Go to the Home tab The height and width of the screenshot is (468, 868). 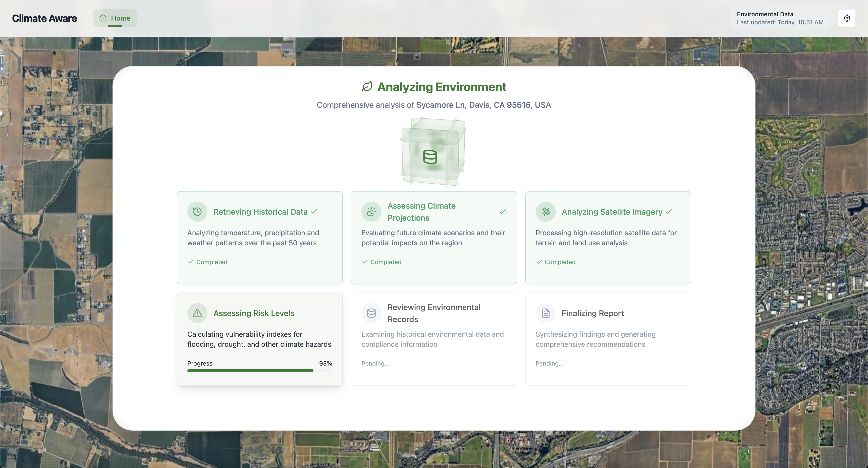tap(115, 18)
